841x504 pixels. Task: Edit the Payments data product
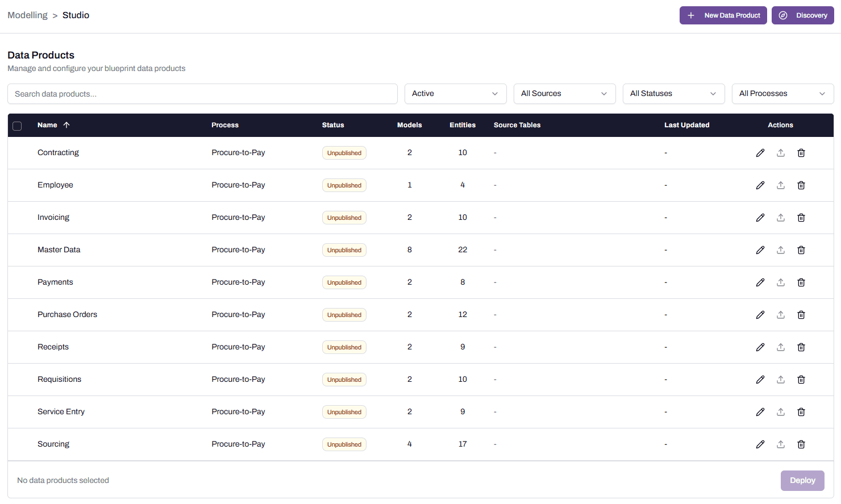click(760, 282)
